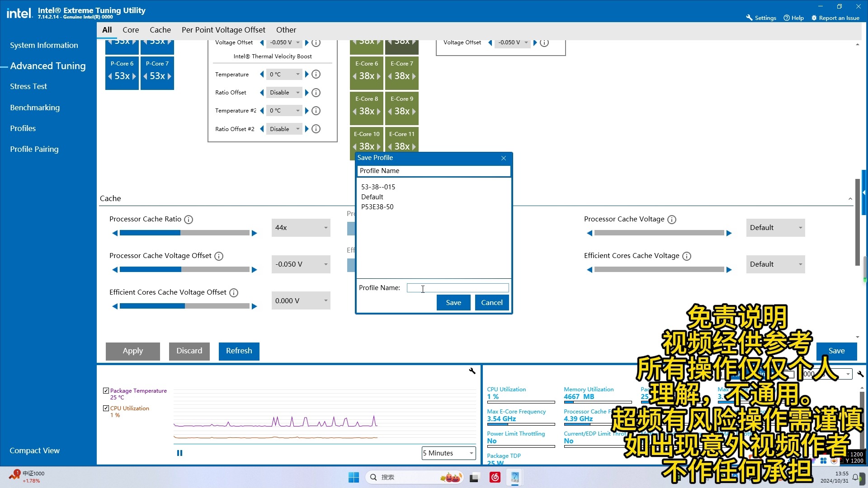
Task: Increase P-Core 6 ratio with right arrow
Action: tap(134, 76)
